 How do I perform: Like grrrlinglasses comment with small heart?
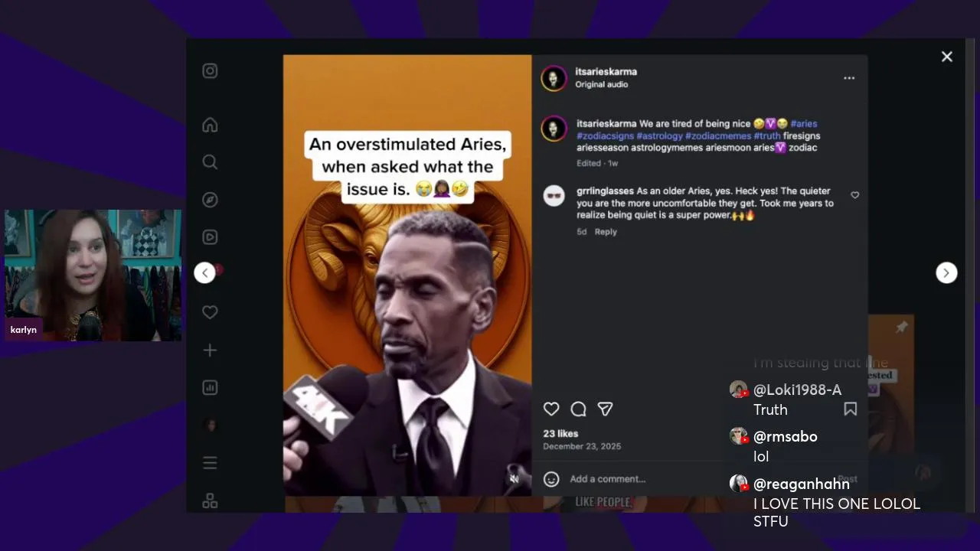(855, 195)
